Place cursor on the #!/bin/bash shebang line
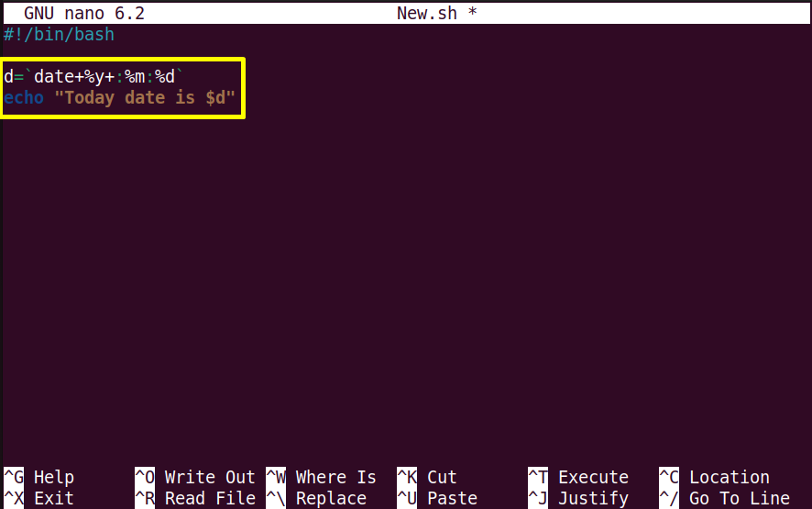Screen dimensions: 812x509 pyautogui.click(x=59, y=35)
